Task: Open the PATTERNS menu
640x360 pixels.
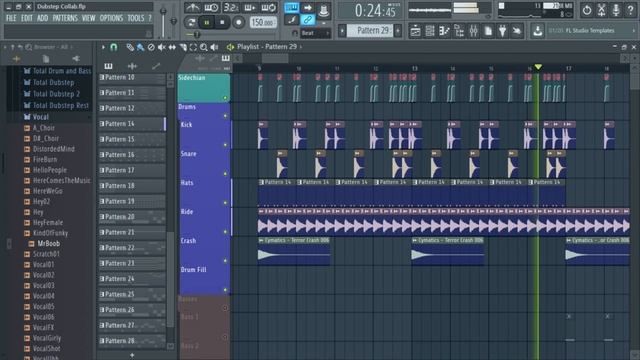Action: (65, 18)
